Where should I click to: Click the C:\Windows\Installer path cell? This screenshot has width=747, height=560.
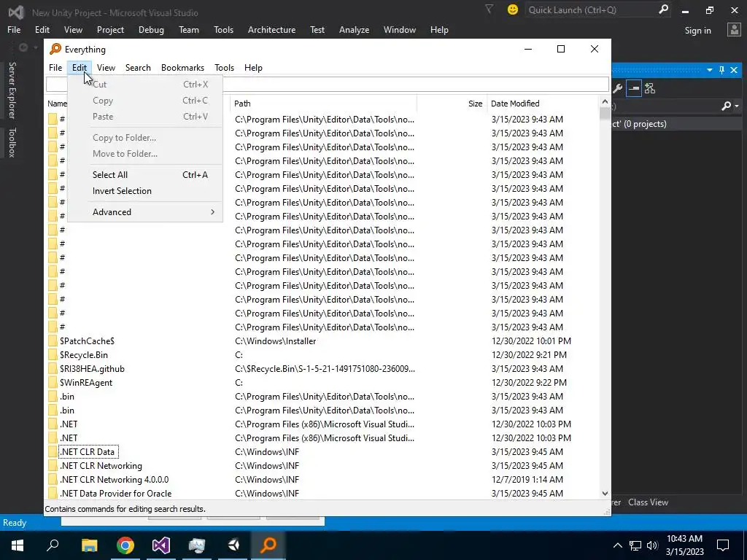[275, 341]
